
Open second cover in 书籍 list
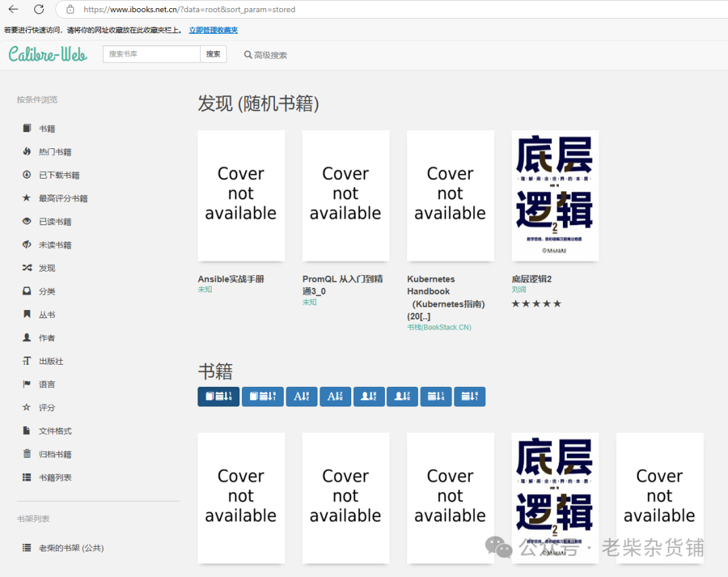(x=346, y=498)
